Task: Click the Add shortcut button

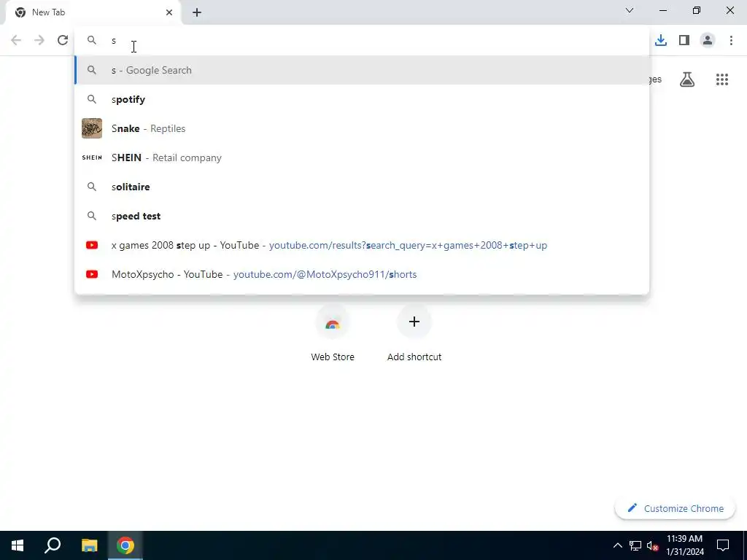Action: (414, 334)
